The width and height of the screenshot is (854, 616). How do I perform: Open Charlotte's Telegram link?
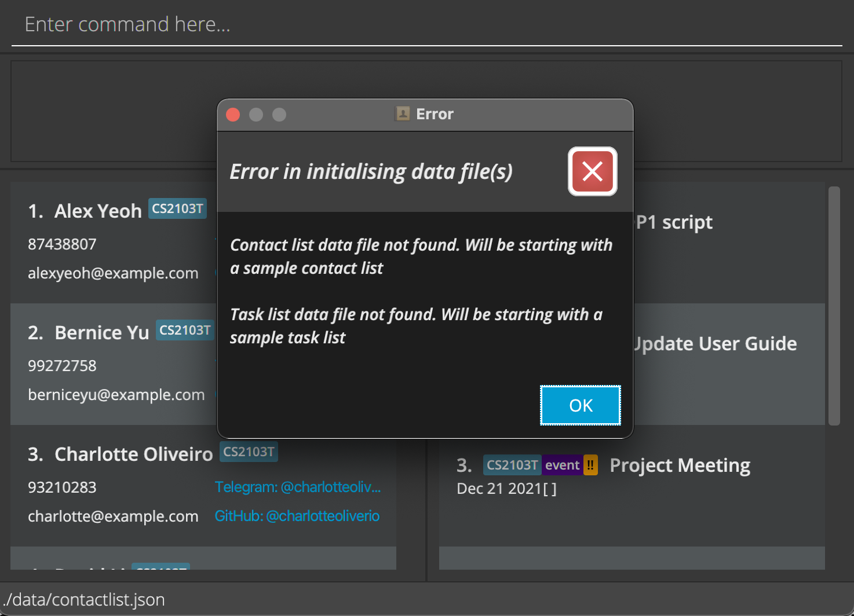(298, 487)
